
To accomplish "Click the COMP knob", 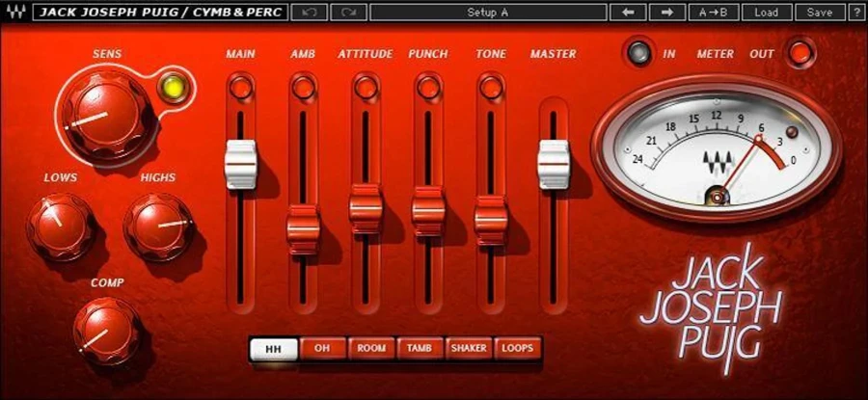I will coord(106,331).
